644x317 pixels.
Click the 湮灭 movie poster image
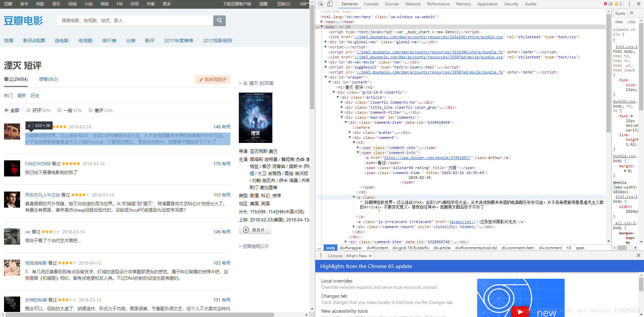tap(255, 118)
